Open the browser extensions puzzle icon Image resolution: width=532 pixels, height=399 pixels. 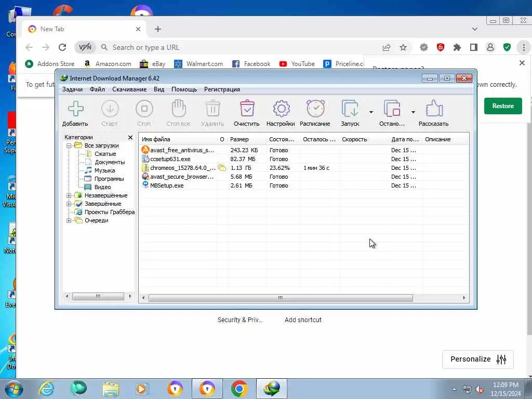457,47
